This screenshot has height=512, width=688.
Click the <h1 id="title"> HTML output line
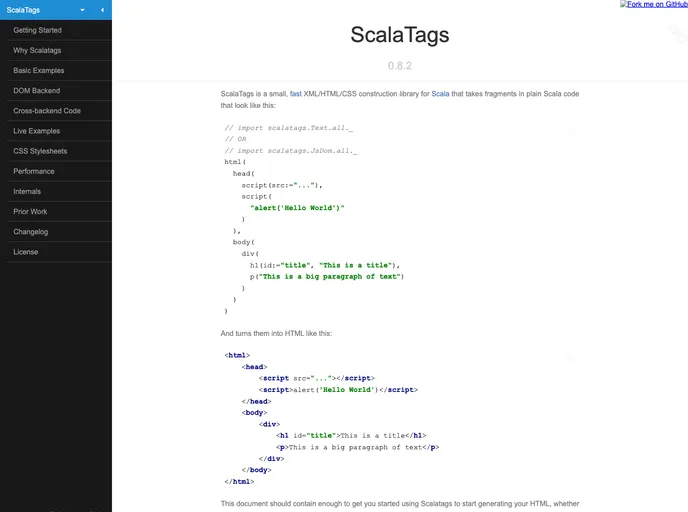click(x=351, y=436)
